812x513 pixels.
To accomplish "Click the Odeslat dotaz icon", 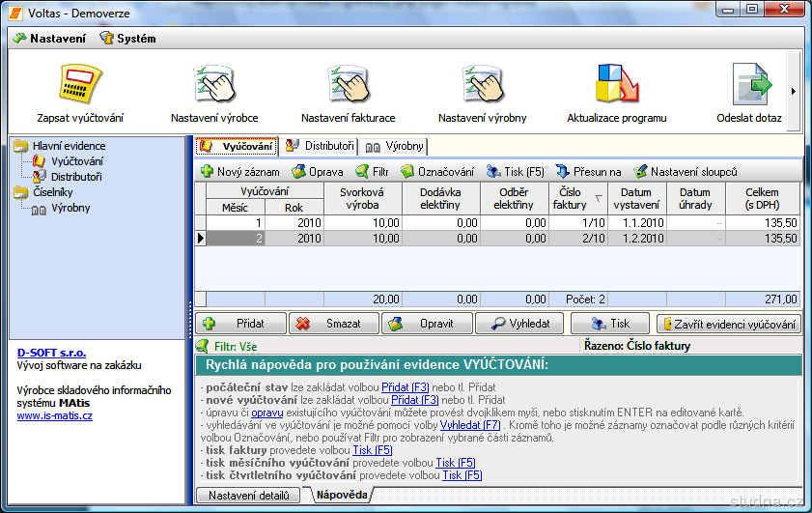I will pos(749,85).
